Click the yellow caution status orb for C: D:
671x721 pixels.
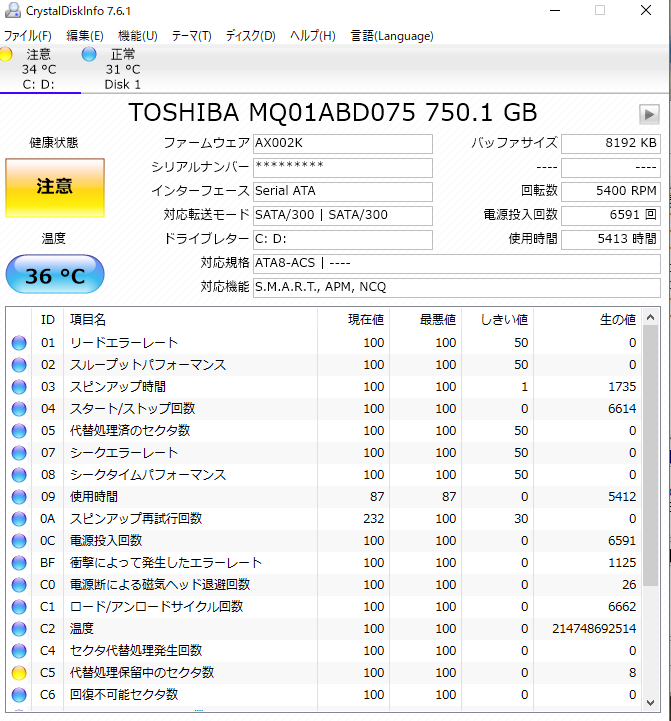(x=6, y=54)
